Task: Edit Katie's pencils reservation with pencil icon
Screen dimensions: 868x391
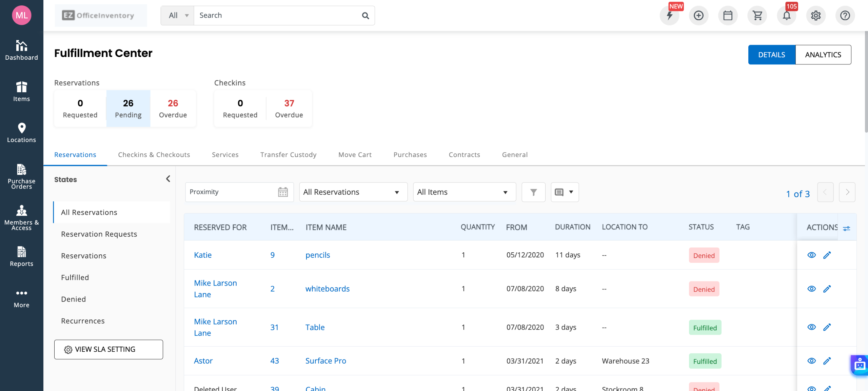Action: click(827, 255)
